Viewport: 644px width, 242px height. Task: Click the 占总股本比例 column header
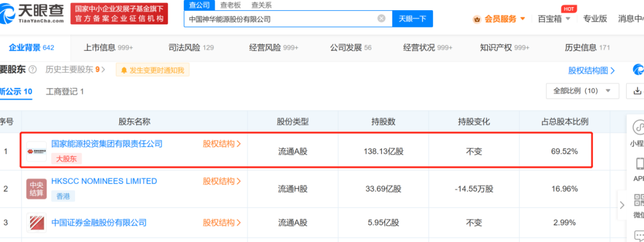[564, 122]
